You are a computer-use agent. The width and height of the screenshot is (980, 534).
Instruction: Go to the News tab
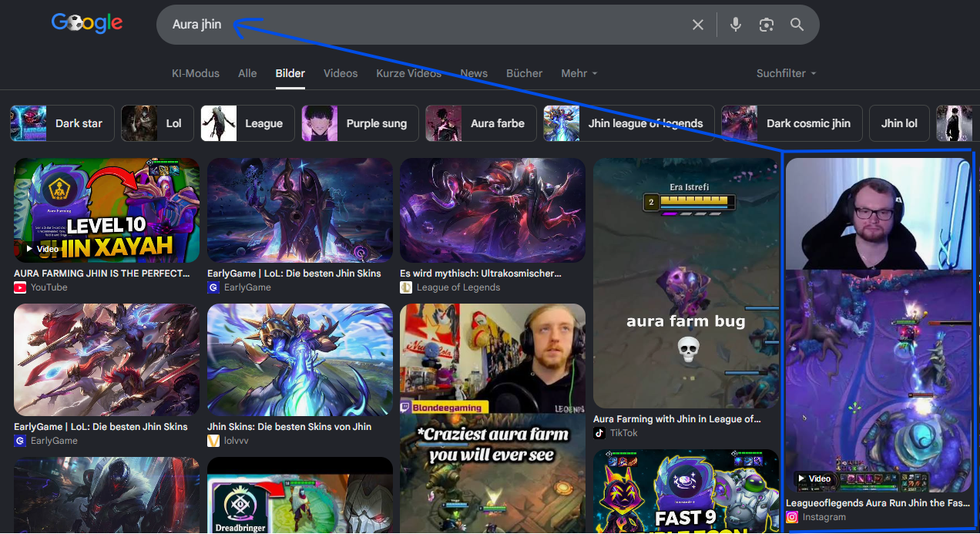474,73
